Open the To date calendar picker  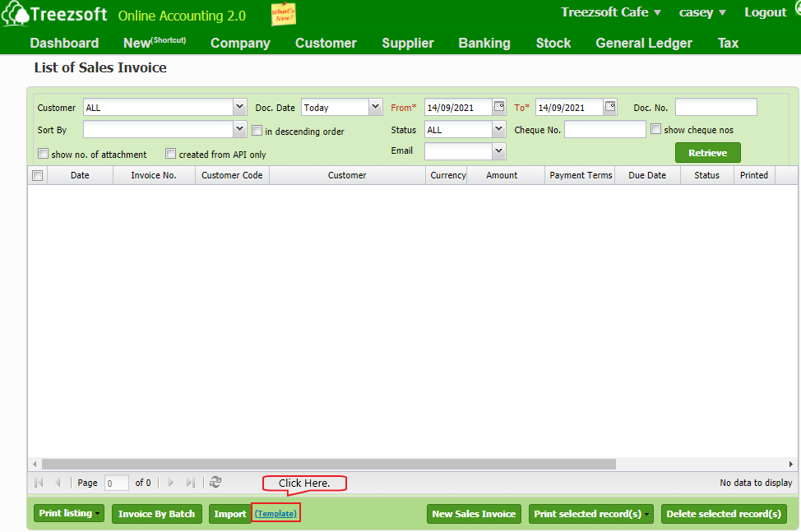tap(609, 107)
